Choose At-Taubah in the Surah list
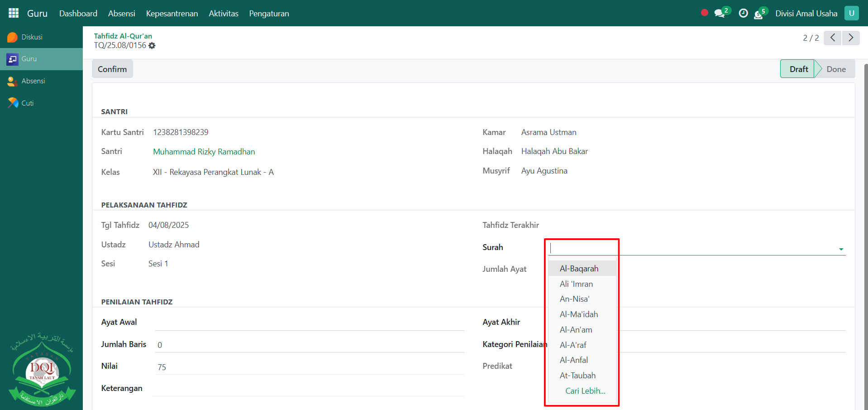The width and height of the screenshot is (868, 410). [x=577, y=376]
